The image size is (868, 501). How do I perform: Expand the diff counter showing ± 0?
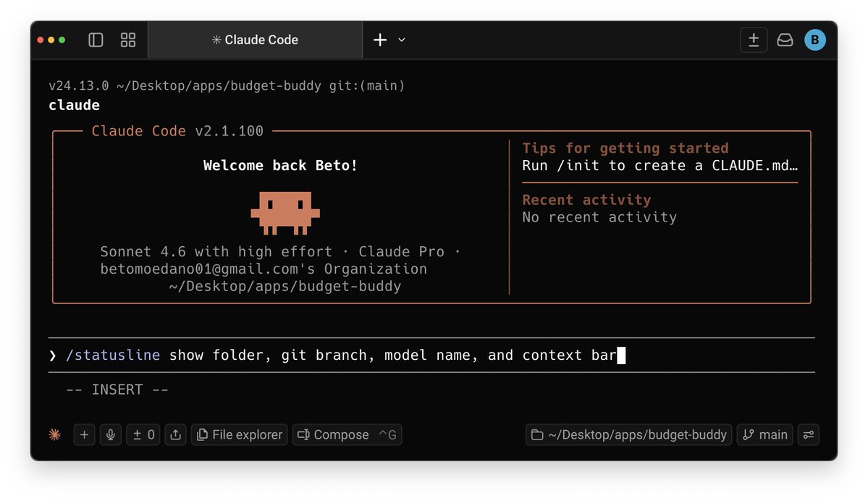(143, 434)
